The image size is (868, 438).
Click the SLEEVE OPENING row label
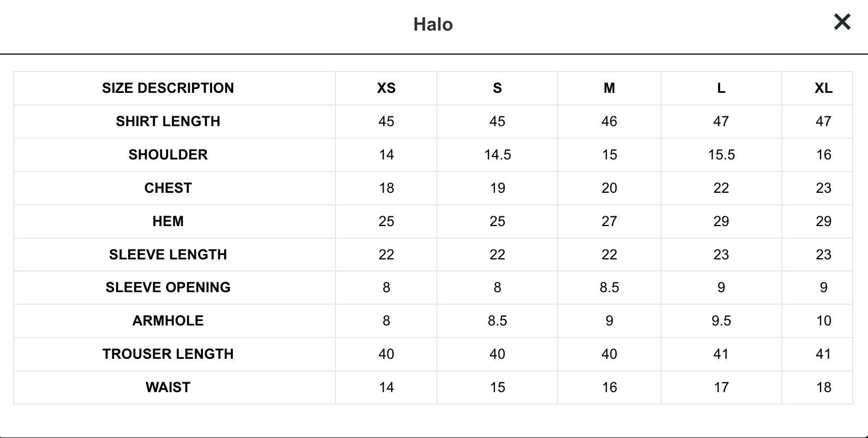click(x=168, y=287)
